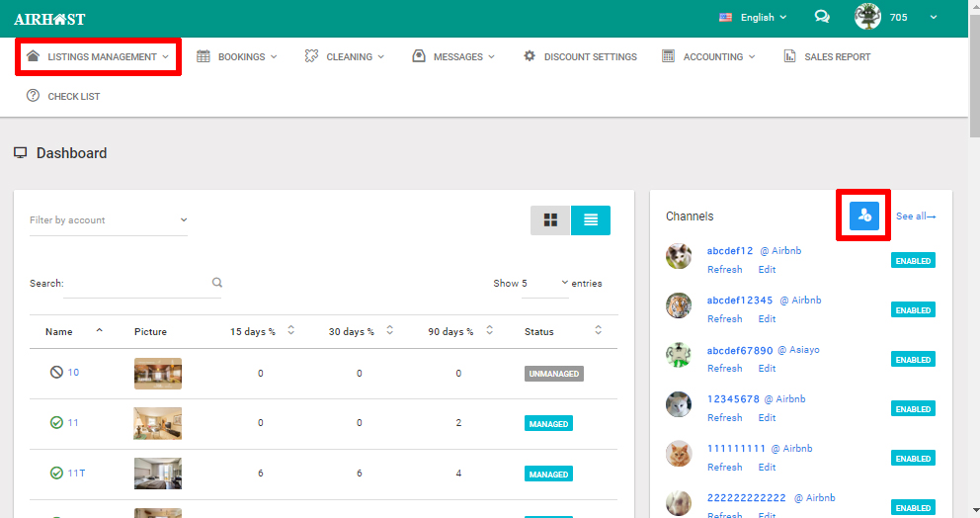Click ENABLED badge for abcdef67890

[x=913, y=360]
